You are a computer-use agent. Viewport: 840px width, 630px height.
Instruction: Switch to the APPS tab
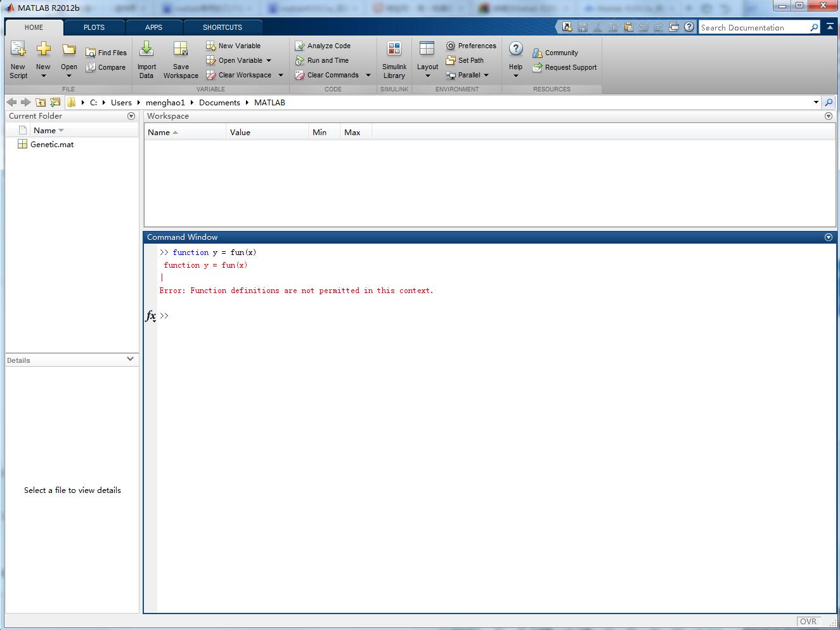(x=153, y=27)
